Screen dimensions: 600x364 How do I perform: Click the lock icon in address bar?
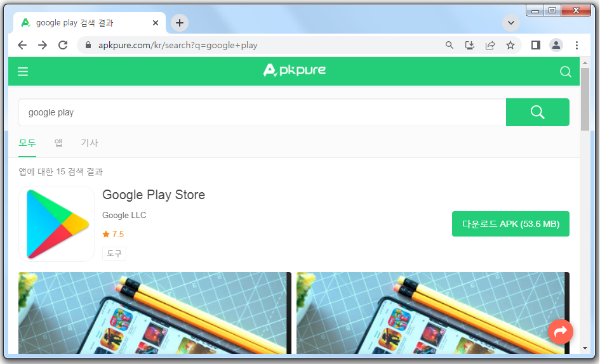[x=88, y=45]
